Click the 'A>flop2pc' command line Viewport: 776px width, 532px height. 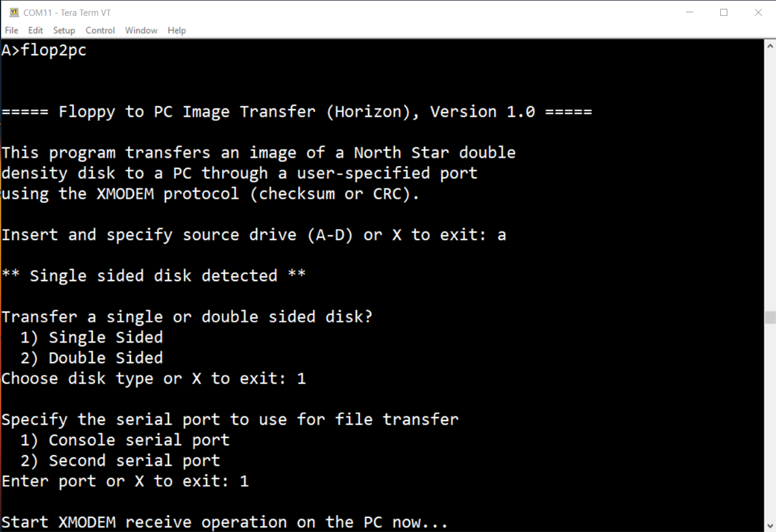point(44,51)
